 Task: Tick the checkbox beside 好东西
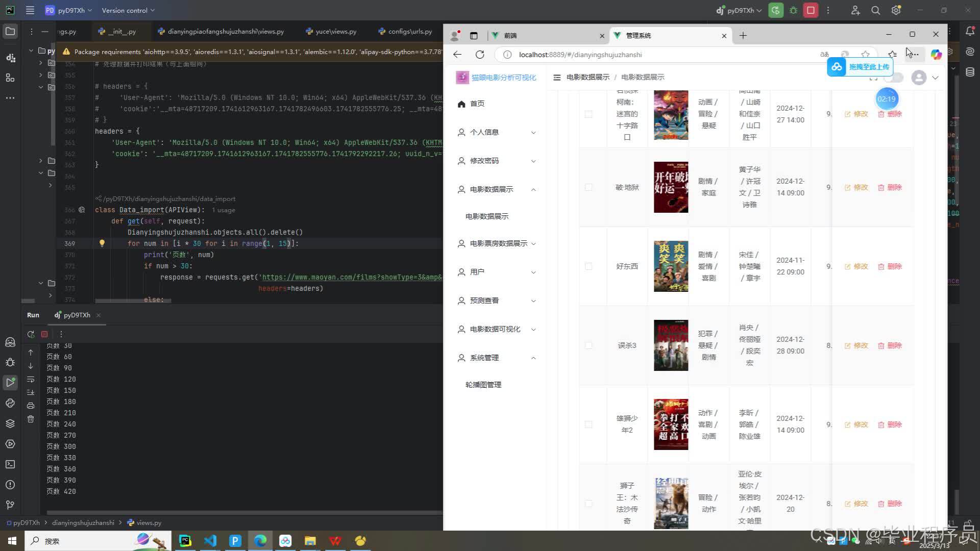(x=589, y=266)
